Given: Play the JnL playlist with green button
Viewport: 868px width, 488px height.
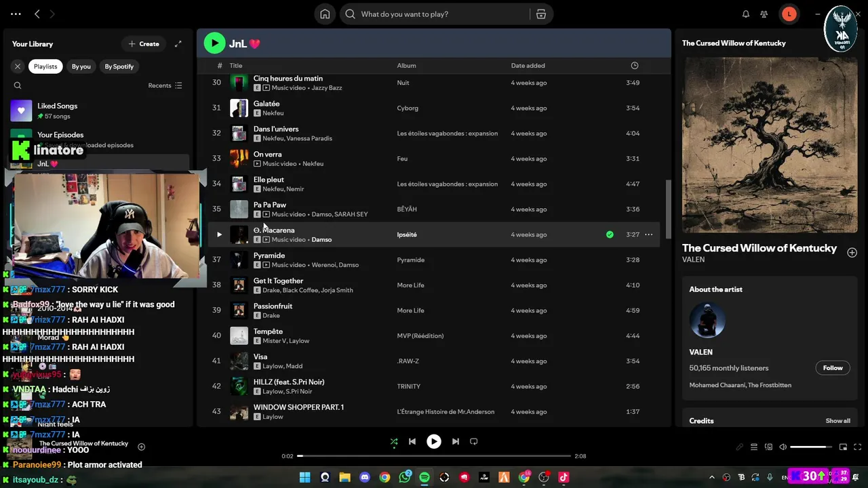Looking at the screenshot, I should coord(214,43).
